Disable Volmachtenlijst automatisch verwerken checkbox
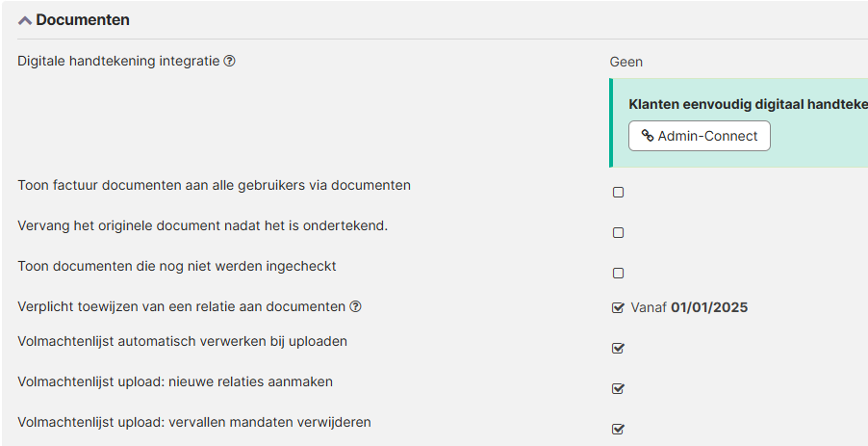This screenshot has height=446, width=868. 619,348
